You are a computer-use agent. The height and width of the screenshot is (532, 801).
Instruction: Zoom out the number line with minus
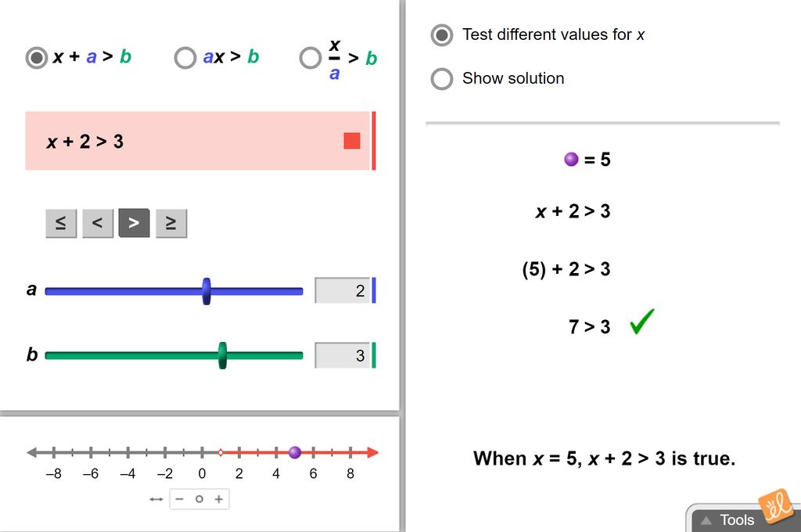[x=180, y=499]
